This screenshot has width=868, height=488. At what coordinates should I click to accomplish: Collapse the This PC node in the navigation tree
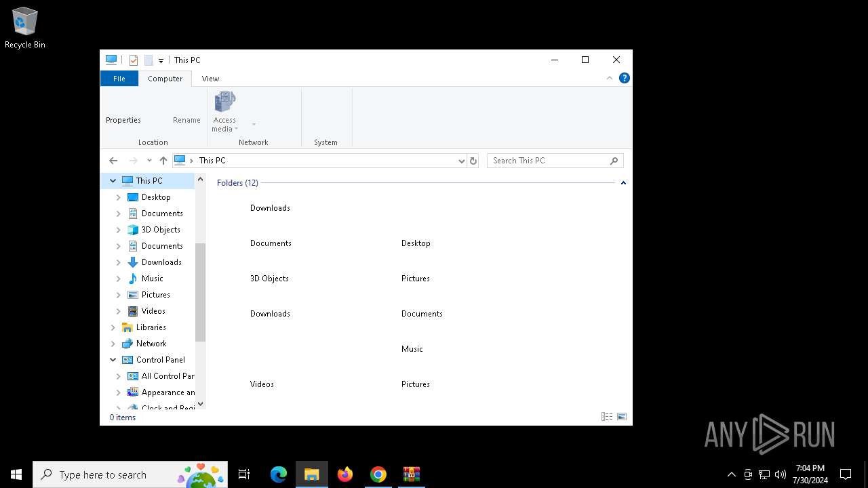[x=113, y=181]
